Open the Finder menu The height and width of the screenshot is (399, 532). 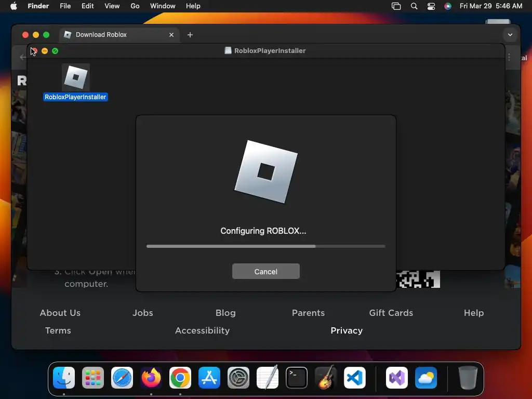(x=38, y=6)
